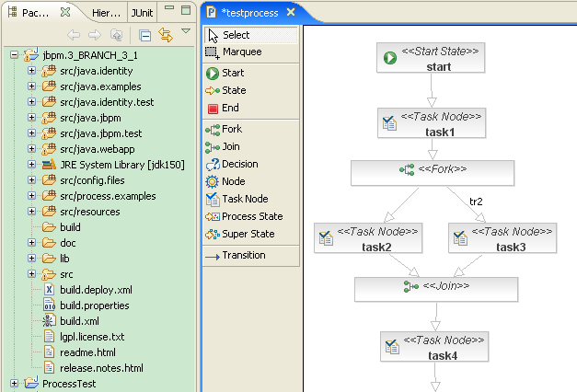Select the Fork node tool
The height and width of the screenshot is (392, 577).
click(231, 130)
